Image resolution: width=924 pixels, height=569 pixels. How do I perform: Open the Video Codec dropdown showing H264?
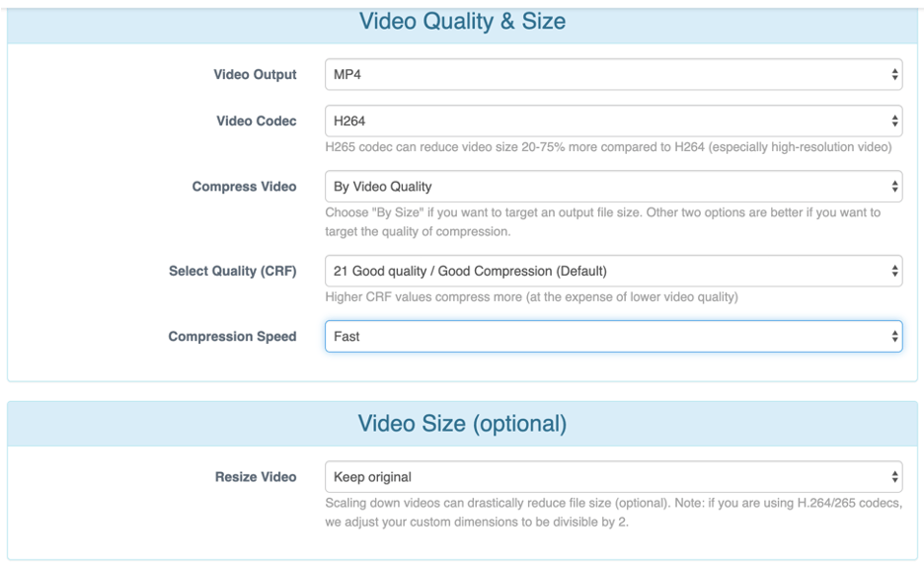(612, 121)
